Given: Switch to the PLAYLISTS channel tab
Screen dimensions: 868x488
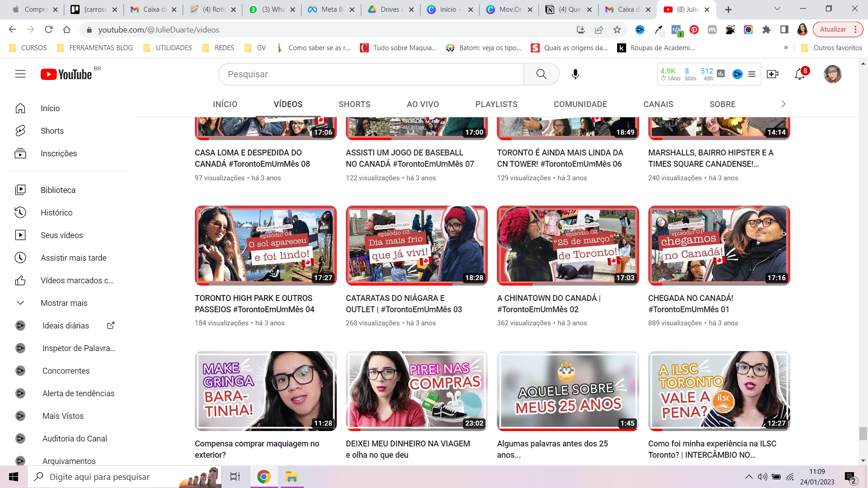Looking at the screenshot, I should point(496,104).
